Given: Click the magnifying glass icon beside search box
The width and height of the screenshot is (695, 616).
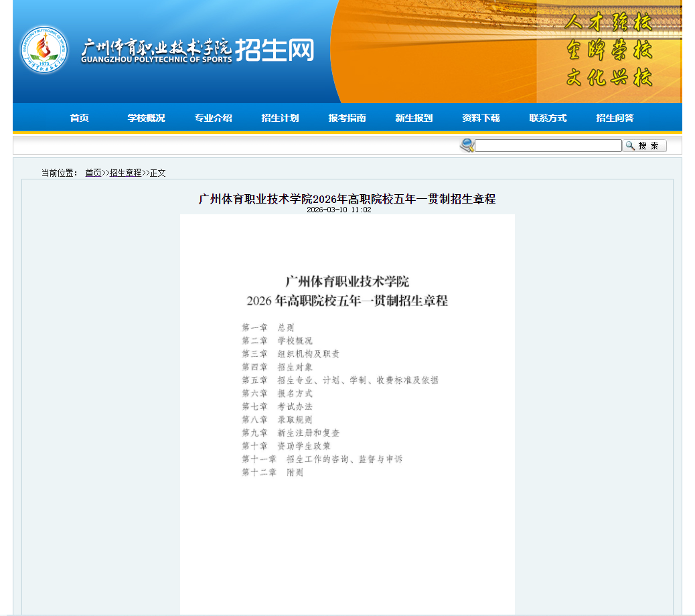Looking at the screenshot, I should [465, 145].
